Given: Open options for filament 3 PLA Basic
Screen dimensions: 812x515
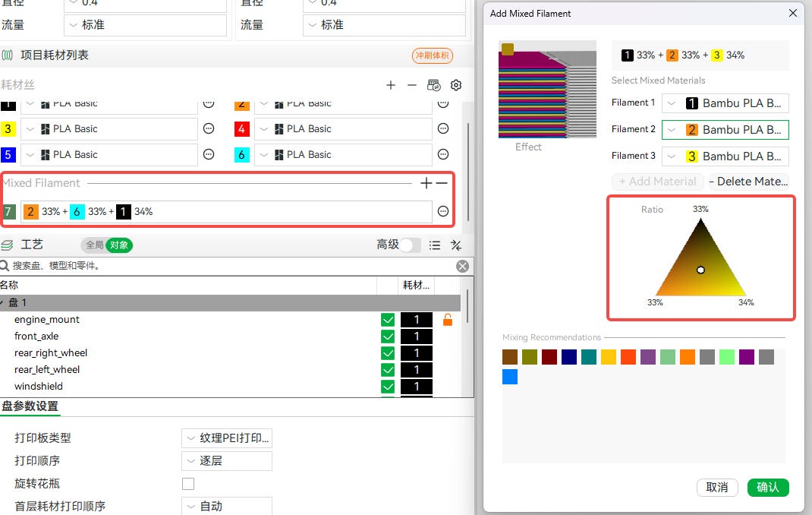Looking at the screenshot, I should [209, 128].
